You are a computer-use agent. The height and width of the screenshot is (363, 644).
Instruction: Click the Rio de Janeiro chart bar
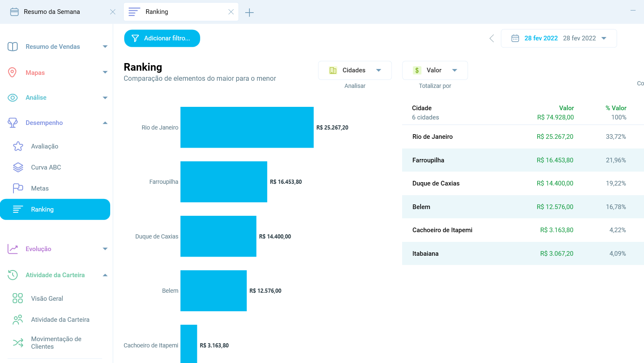coord(247,127)
